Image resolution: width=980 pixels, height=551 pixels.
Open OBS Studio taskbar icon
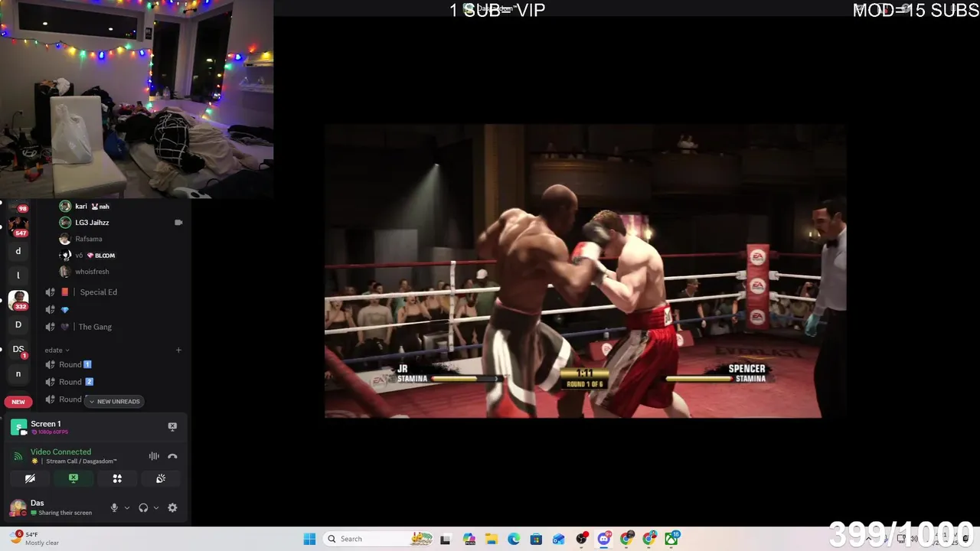tap(582, 539)
